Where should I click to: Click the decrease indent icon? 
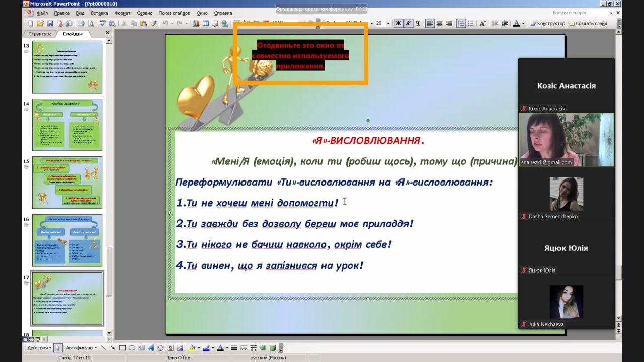click(495, 23)
